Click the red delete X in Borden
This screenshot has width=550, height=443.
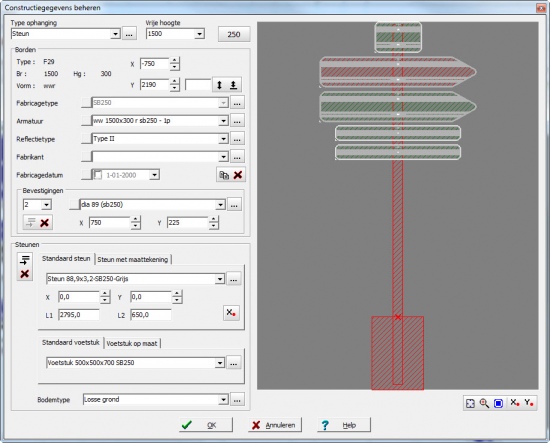click(x=238, y=175)
